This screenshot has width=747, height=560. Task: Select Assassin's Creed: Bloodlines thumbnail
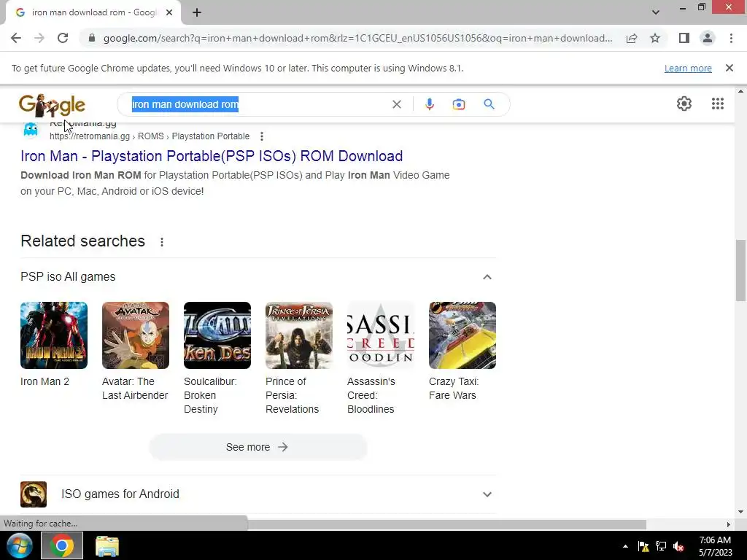pos(381,335)
